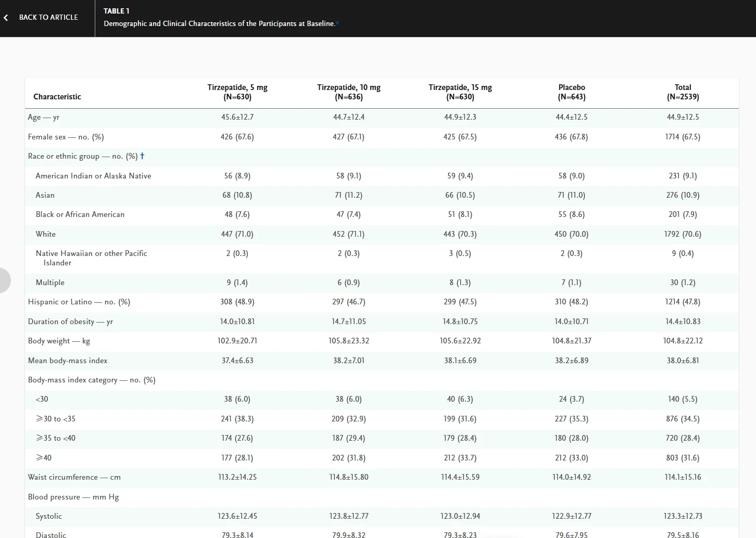
Task: Select the '≥30 to <35' category label
Action: [x=56, y=419]
